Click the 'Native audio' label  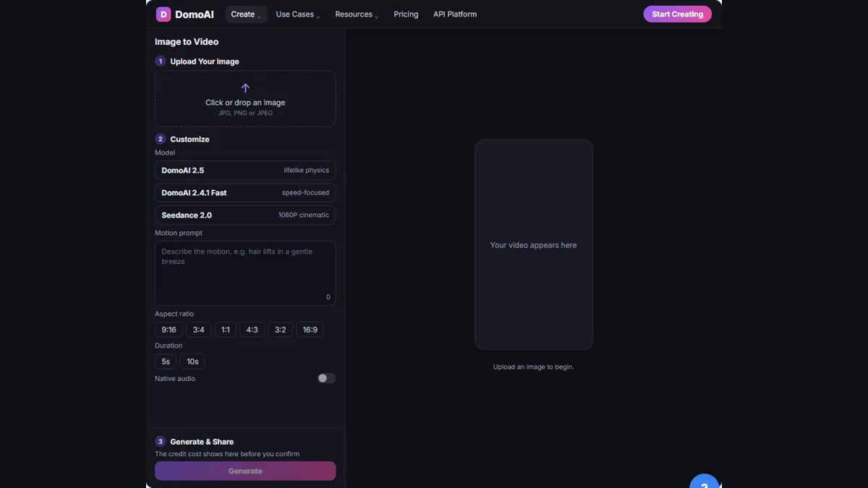click(x=175, y=379)
